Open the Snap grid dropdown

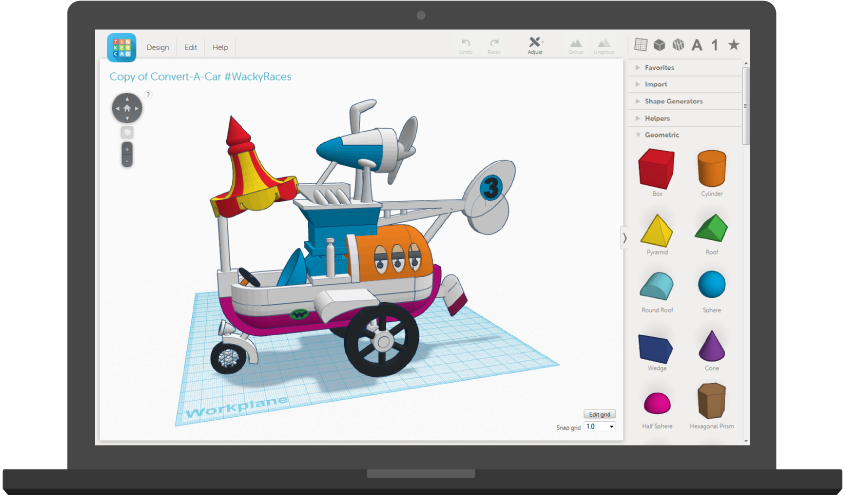(600, 427)
